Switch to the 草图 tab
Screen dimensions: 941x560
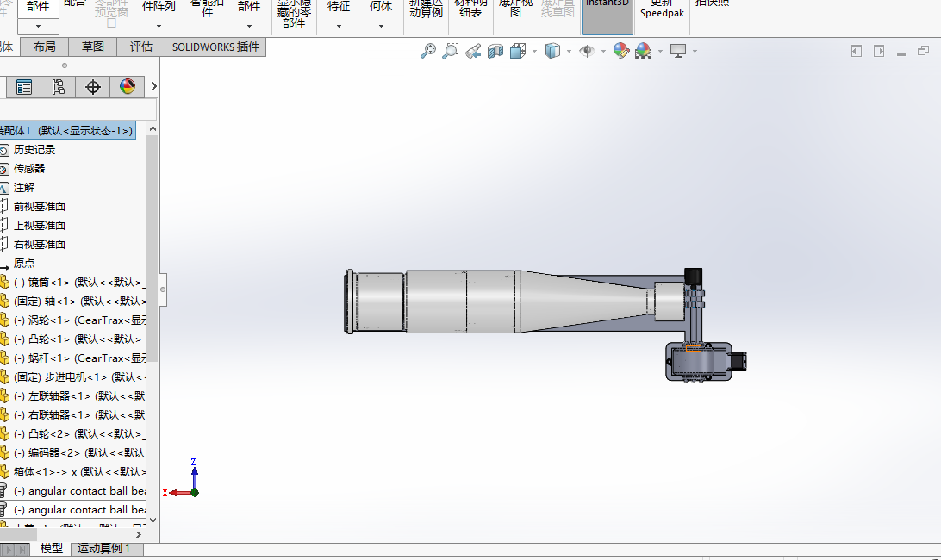[x=92, y=47]
